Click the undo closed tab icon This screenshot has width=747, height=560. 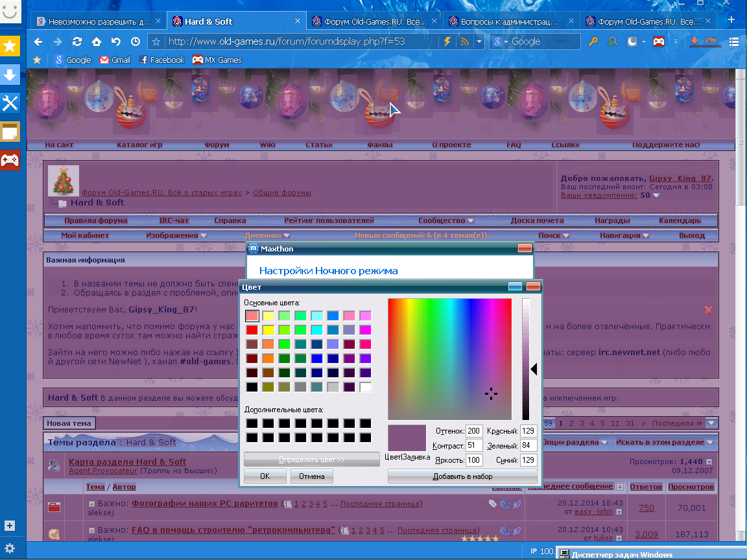click(116, 42)
